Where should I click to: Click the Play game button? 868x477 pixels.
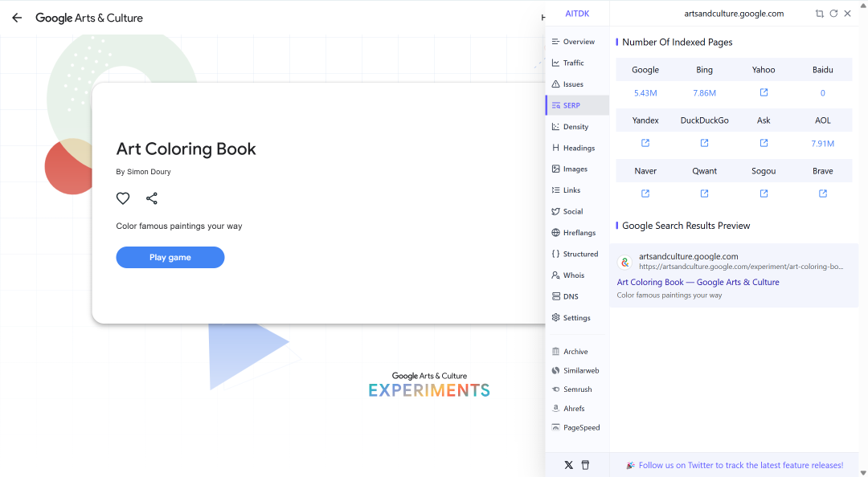170,257
